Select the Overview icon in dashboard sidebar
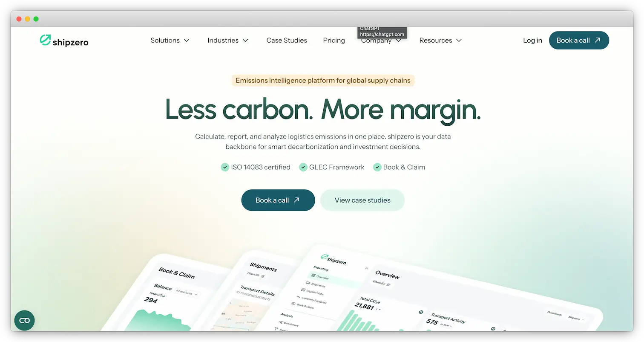Screen dimensions: 644x342 313,276
